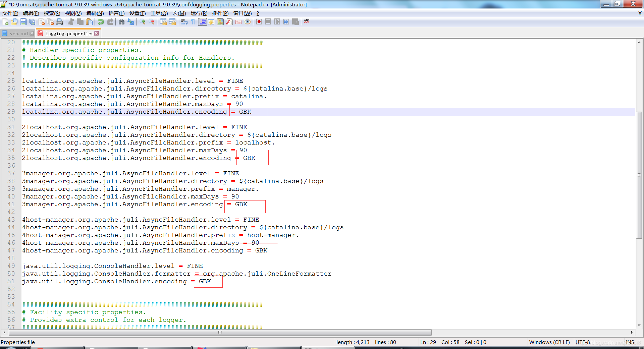The image size is (644, 349).
Task: Open the 编辑(E) menu
Action: tap(31, 13)
